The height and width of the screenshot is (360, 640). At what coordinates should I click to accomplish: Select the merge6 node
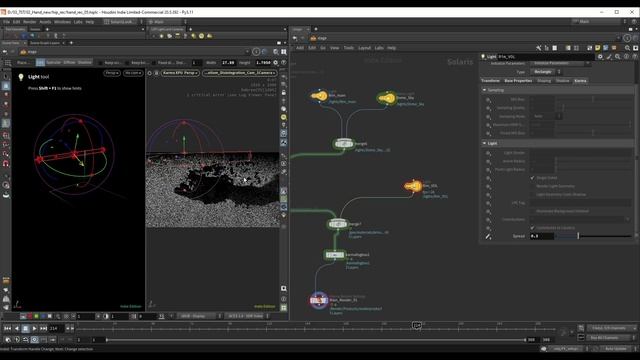click(x=344, y=144)
